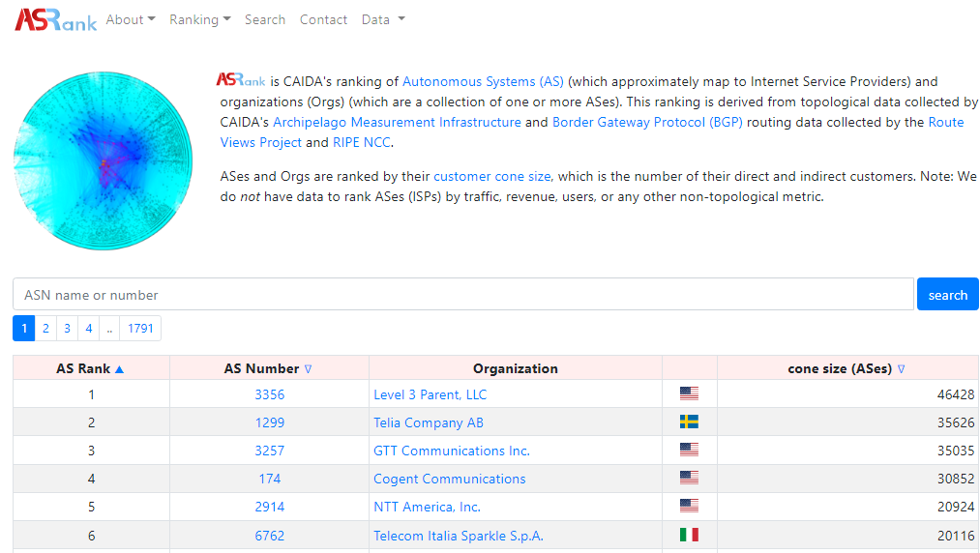The width and height of the screenshot is (980, 553).
Task: Expand the Data dropdown menu
Action: click(x=383, y=19)
